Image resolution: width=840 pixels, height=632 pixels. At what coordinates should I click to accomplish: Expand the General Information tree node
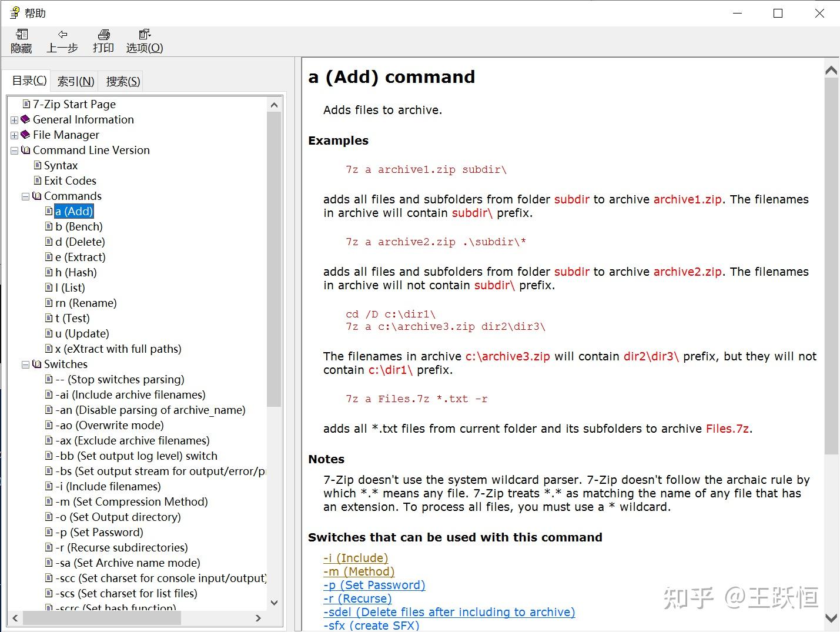(14, 120)
